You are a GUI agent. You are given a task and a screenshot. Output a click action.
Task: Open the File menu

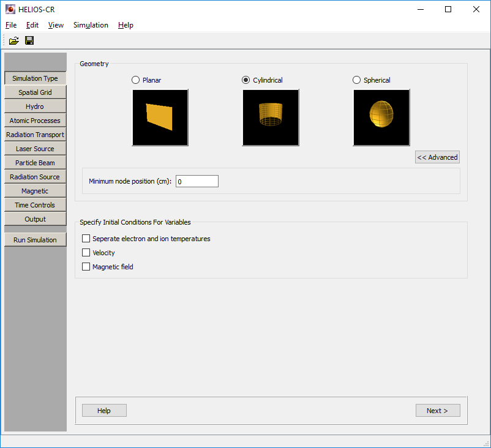[11, 25]
